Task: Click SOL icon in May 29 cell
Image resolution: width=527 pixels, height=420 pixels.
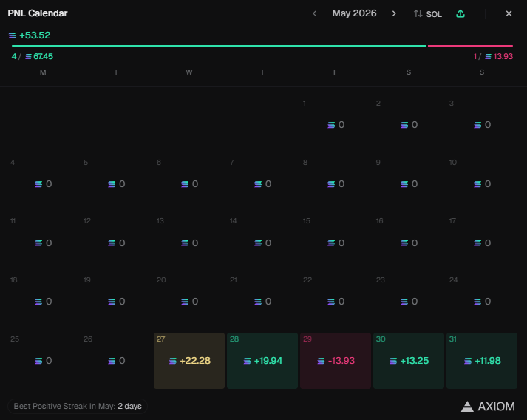Action: [x=321, y=361]
